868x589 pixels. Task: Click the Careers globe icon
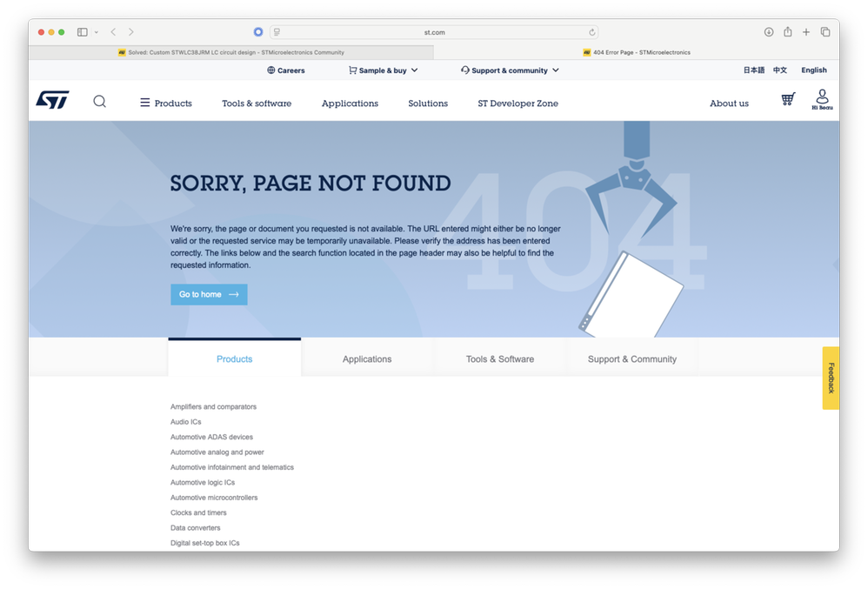click(x=271, y=70)
